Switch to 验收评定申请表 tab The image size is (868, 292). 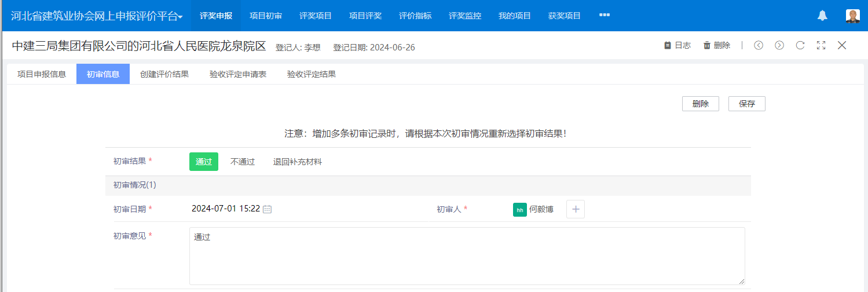(x=238, y=74)
